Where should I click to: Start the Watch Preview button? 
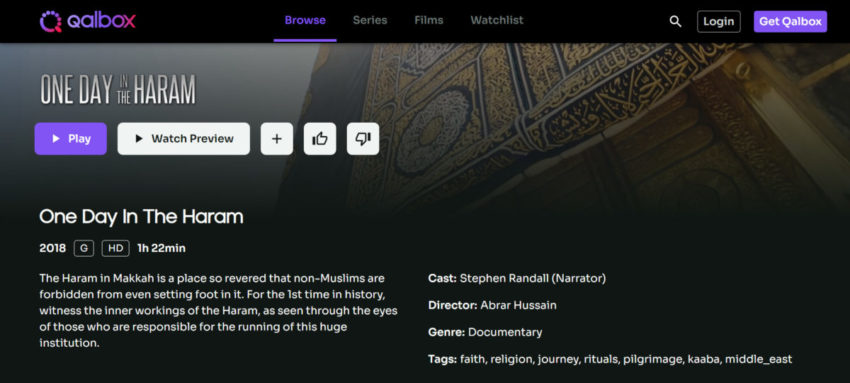click(x=184, y=139)
